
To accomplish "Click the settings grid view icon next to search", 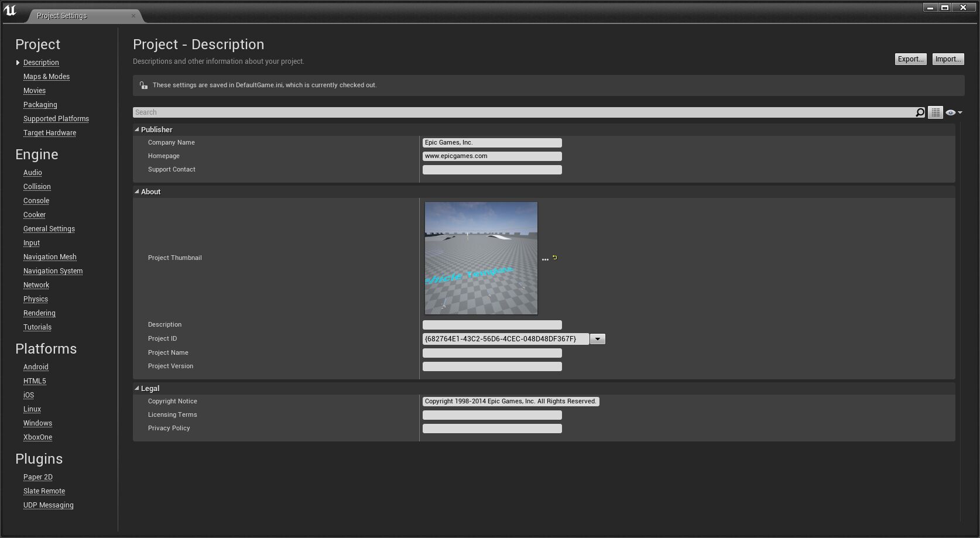I will (936, 112).
